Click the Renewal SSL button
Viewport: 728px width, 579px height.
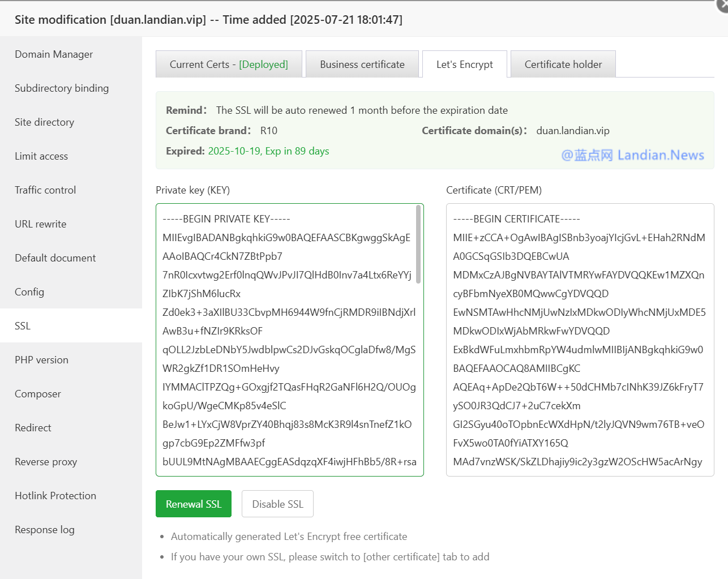click(x=194, y=504)
